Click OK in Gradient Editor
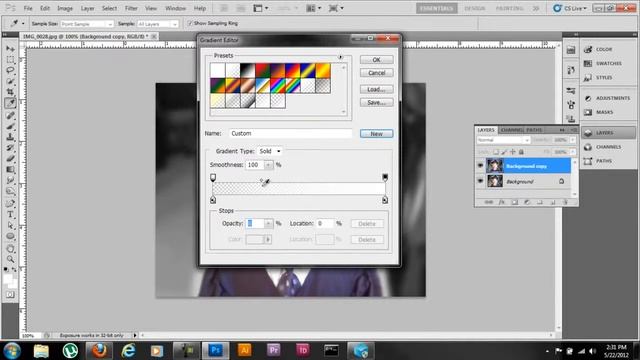 pos(376,60)
